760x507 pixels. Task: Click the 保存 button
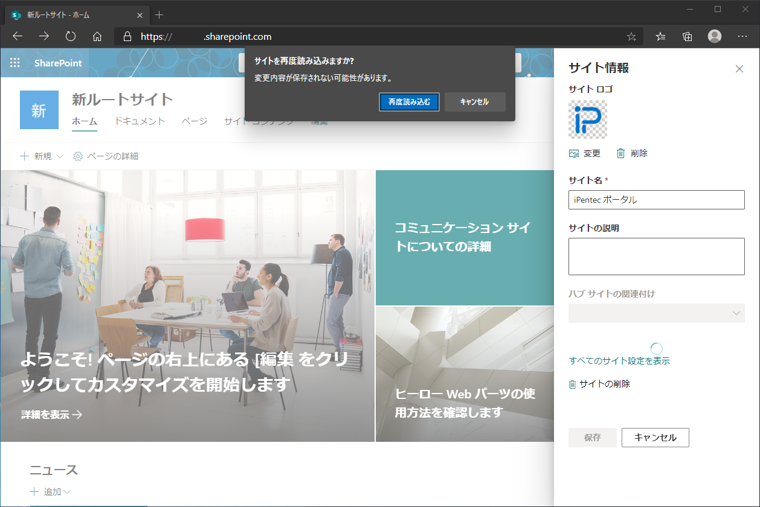tap(592, 438)
